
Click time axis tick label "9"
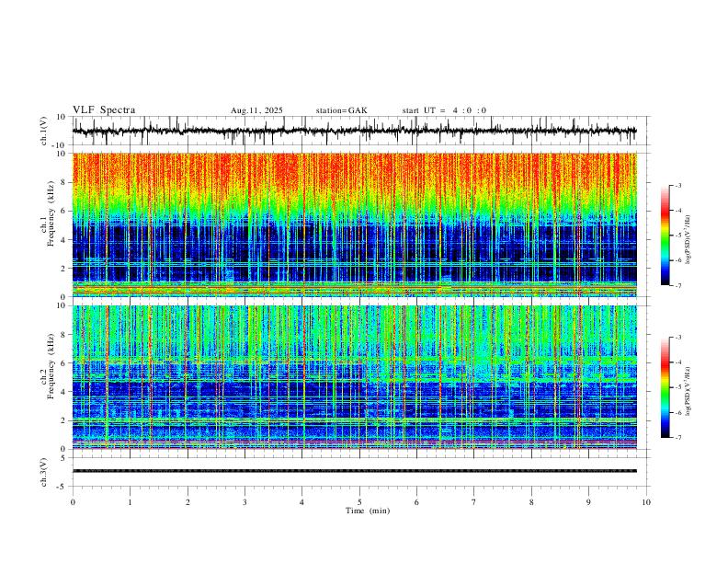pyautogui.click(x=588, y=502)
